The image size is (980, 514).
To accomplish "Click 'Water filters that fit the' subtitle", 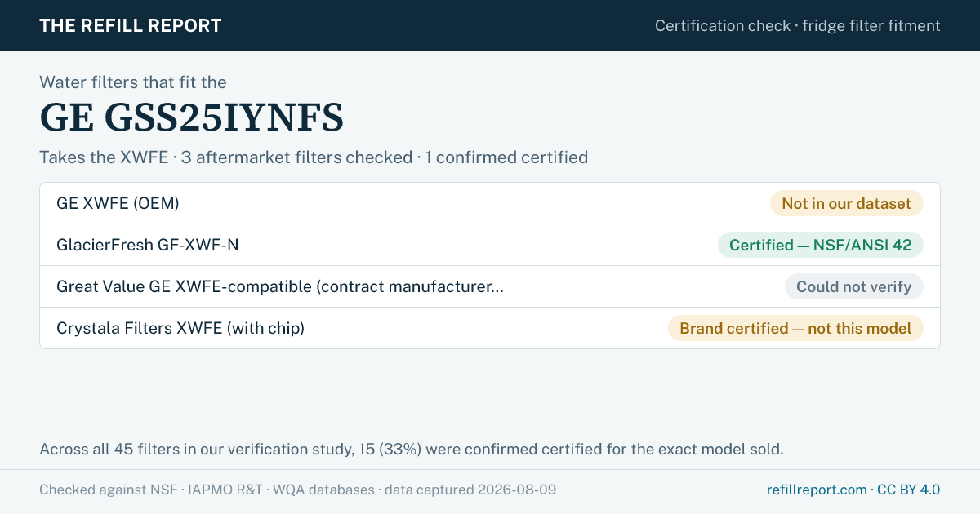I will pos(133,82).
